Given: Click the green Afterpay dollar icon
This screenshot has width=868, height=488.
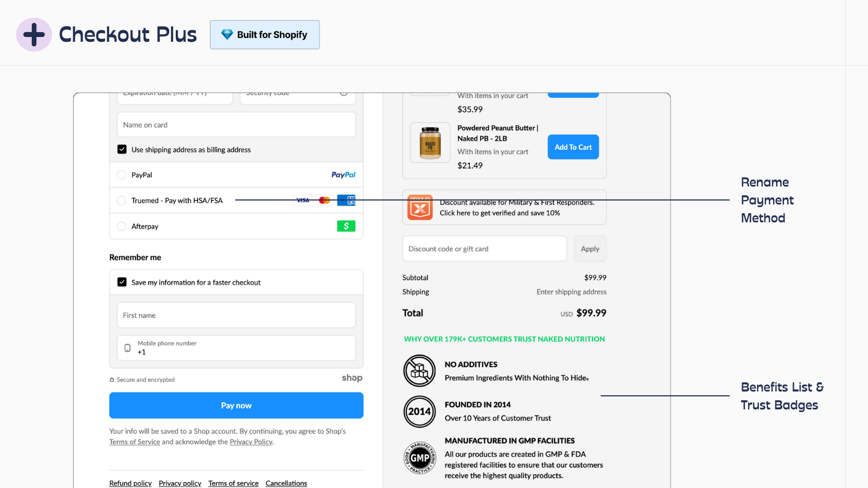Looking at the screenshot, I should point(346,226).
